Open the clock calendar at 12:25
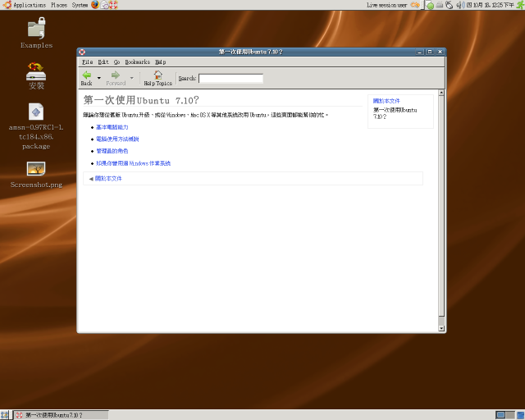 [491, 5]
